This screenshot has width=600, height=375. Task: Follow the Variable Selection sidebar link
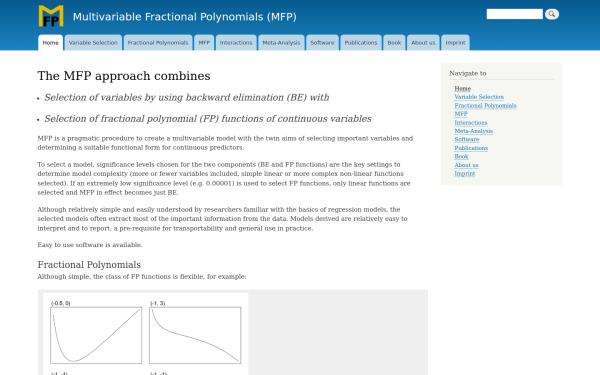(x=479, y=97)
